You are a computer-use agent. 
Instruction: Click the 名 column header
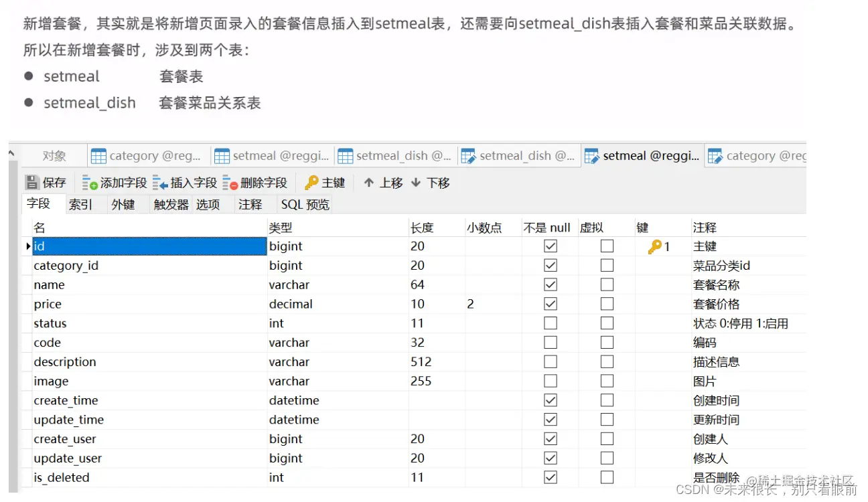point(149,228)
